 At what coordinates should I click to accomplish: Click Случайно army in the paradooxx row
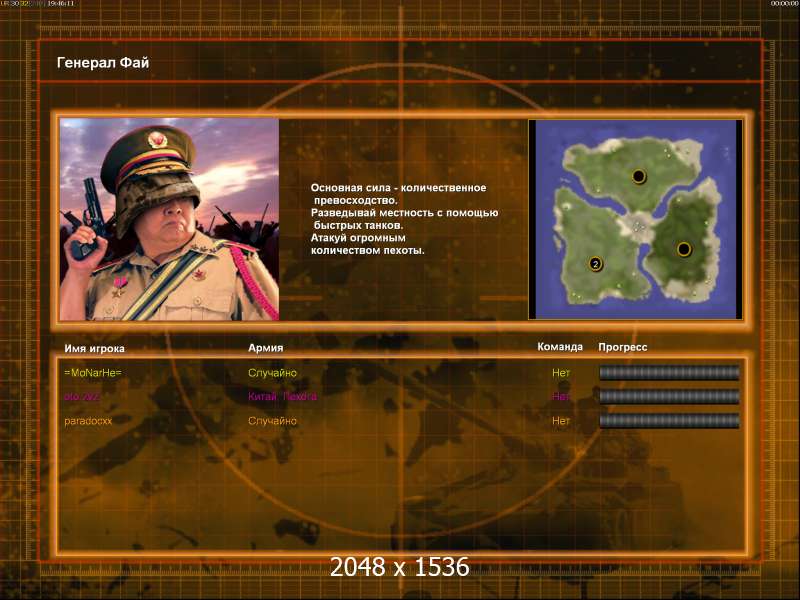pyautogui.click(x=272, y=421)
